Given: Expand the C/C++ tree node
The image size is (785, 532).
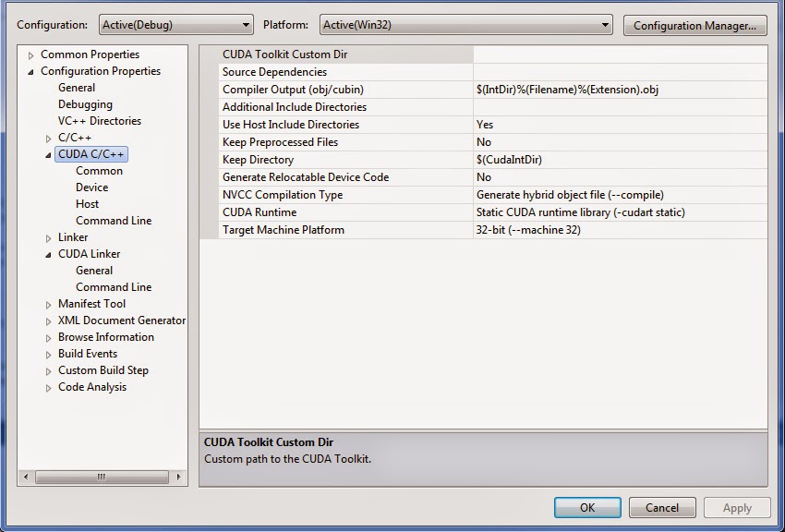Looking at the screenshot, I should (x=49, y=139).
